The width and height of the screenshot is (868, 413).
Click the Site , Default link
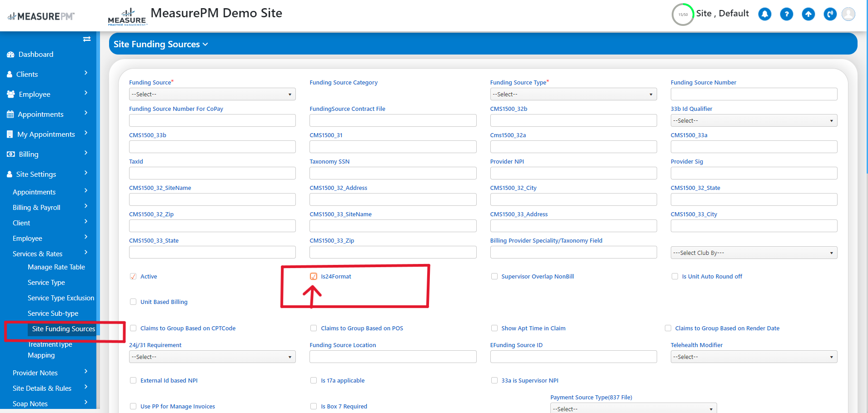pos(723,14)
